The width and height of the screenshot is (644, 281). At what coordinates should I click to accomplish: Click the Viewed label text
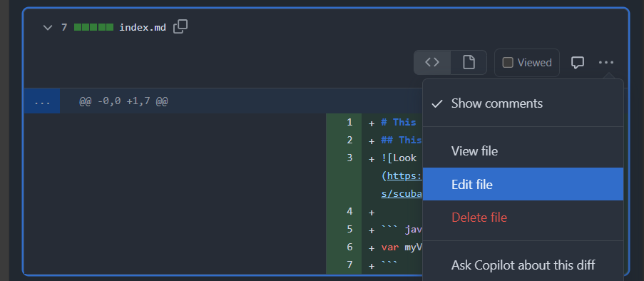pos(534,63)
